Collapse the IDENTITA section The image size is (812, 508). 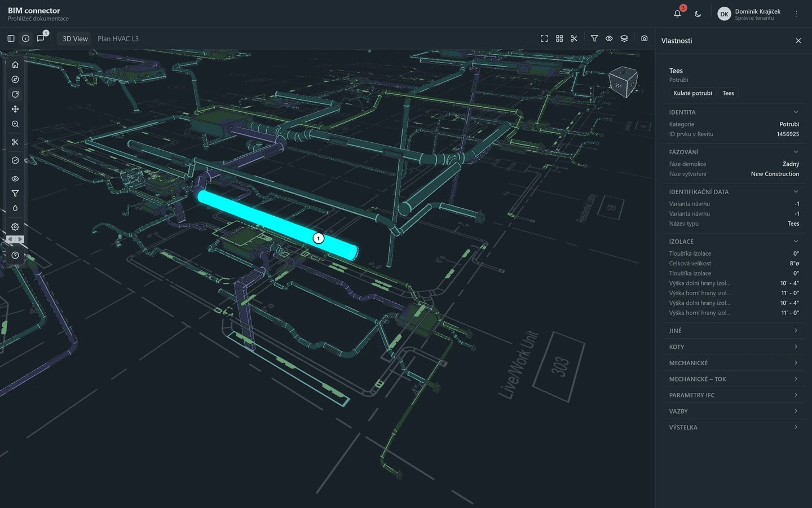[734, 112]
